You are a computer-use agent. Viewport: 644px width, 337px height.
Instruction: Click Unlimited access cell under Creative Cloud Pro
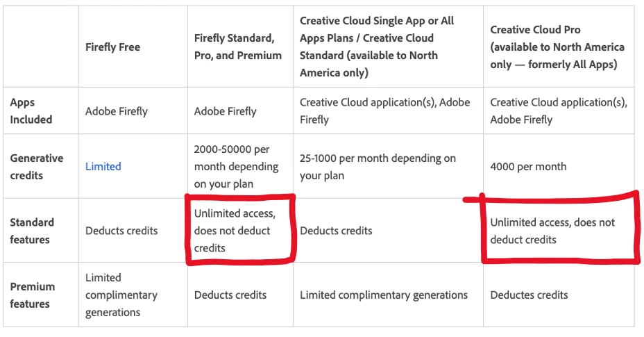click(552, 231)
